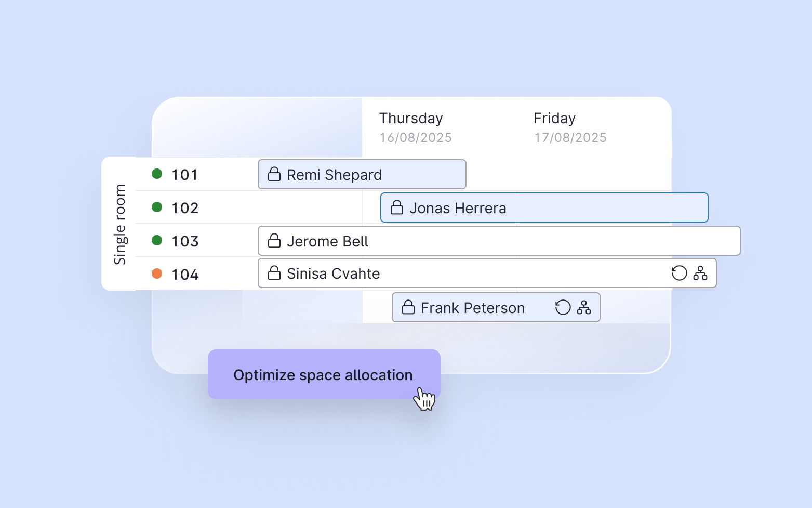The width and height of the screenshot is (812, 508).
Task: Select the Friday 17/08/2025 column header
Action: 570,127
